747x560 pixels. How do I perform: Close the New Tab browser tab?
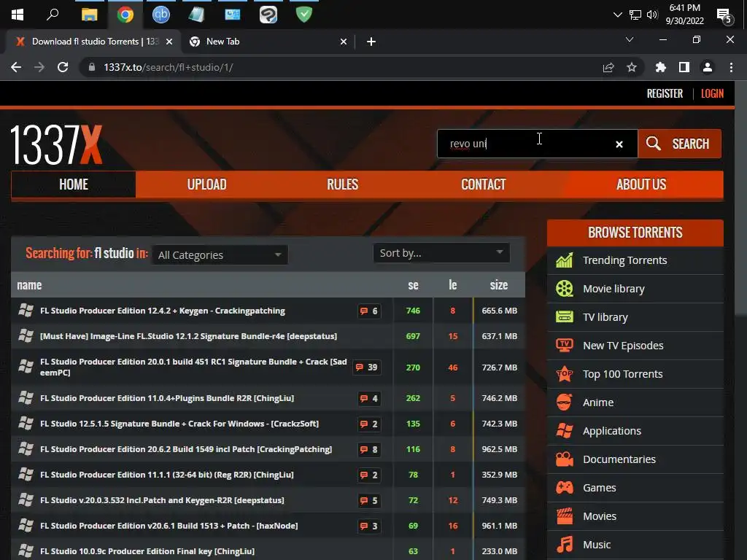343,42
